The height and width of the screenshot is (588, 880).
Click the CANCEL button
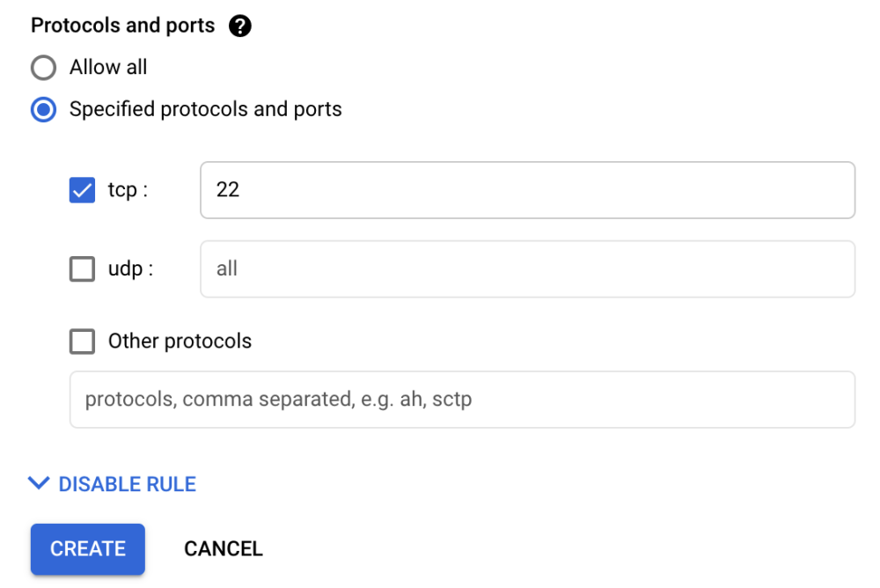click(223, 549)
